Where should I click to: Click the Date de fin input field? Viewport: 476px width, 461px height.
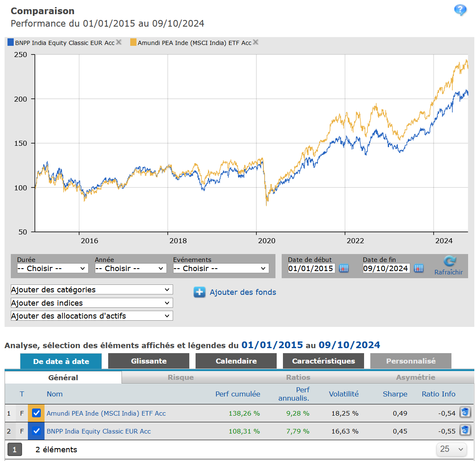point(386,268)
